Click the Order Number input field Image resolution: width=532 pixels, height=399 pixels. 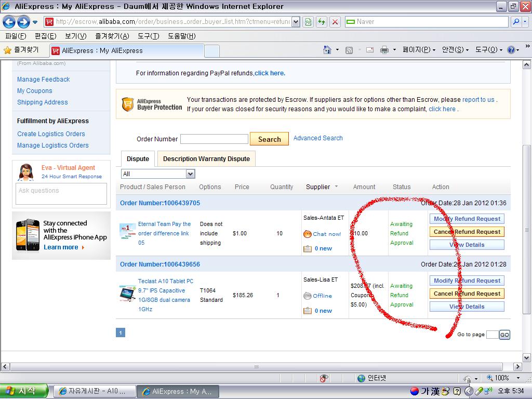click(x=214, y=139)
